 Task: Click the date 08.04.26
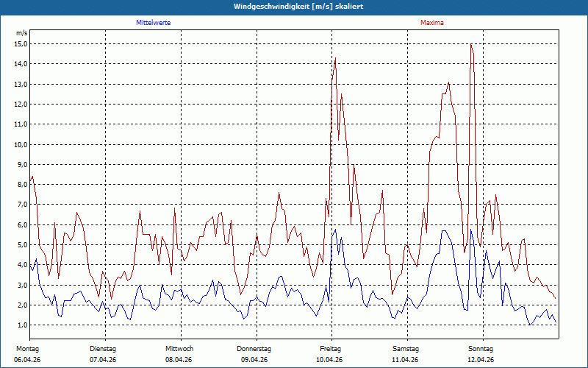(x=179, y=360)
